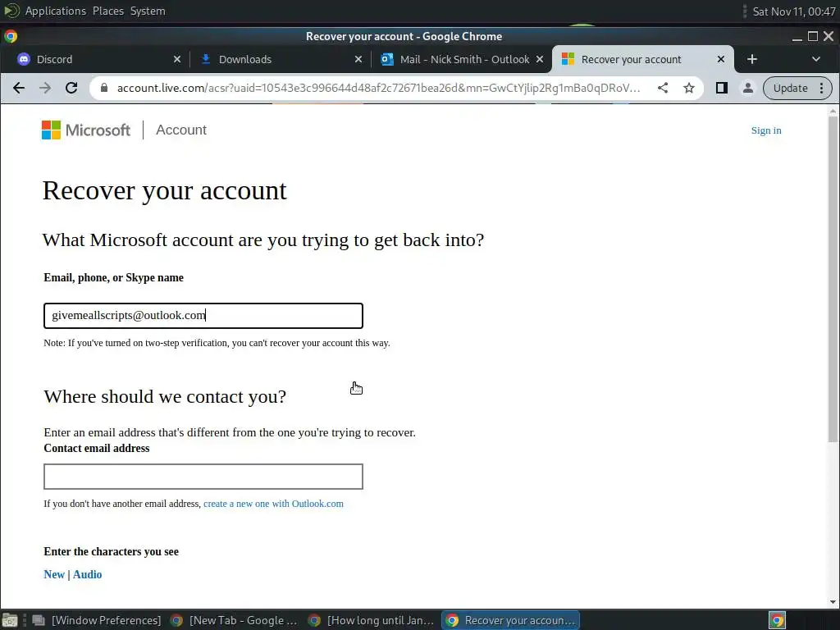This screenshot has width=840, height=630.
Task: Close the Discord tab
Action: 177,59
